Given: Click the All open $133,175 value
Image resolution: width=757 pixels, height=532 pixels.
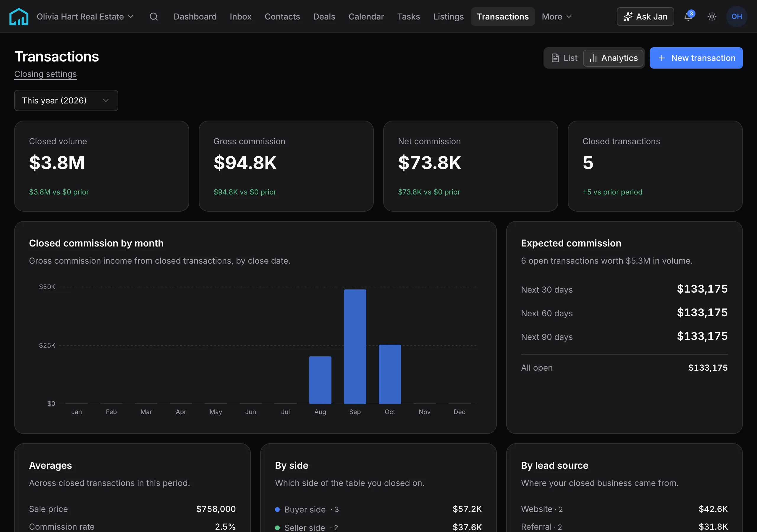Looking at the screenshot, I should click(x=708, y=368).
